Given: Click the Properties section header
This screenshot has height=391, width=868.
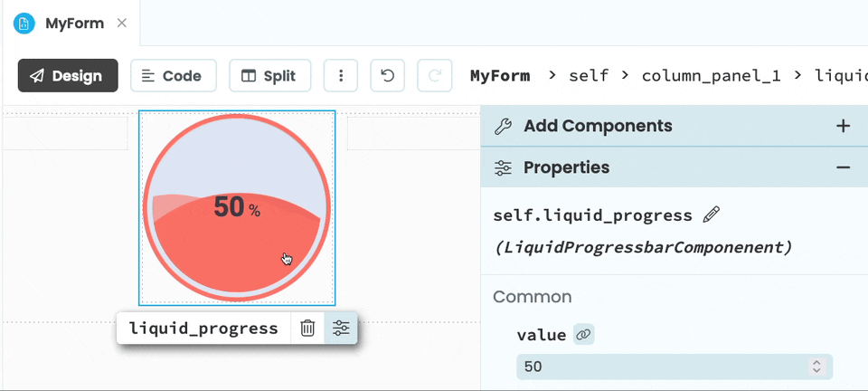Looking at the screenshot, I should click(x=566, y=167).
